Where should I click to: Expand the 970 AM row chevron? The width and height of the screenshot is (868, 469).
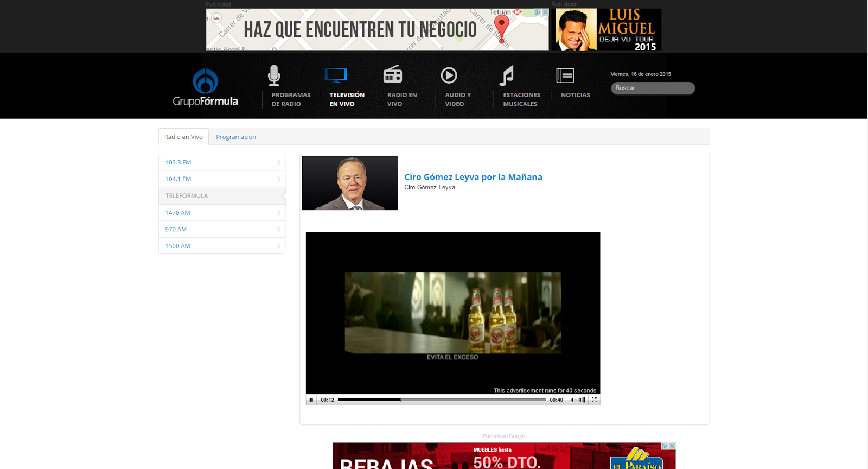click(x=279, y=229)
